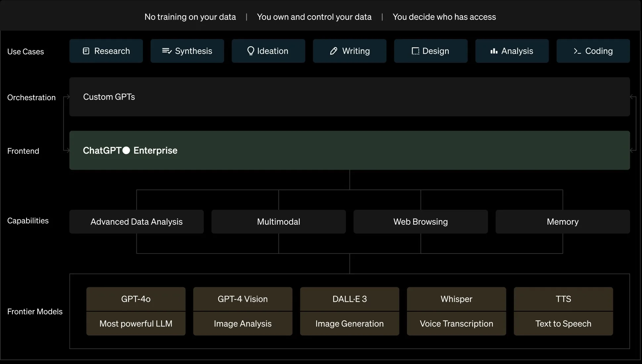Click the Custom GPTs orchestration panel
The width and height of the screenshot is (642, 364).
[x=350, y=97]
